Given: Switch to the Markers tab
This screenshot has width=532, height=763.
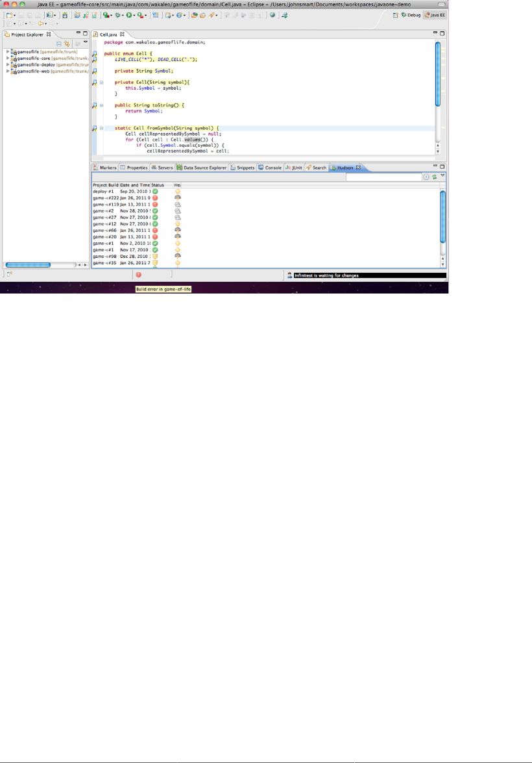Looking at the screenshot, I should (105, 168).
